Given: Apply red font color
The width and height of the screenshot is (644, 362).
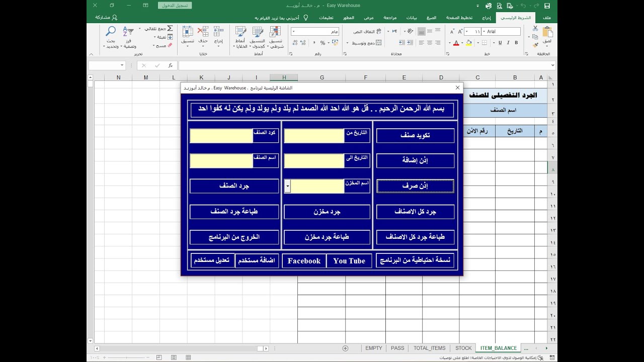Looking at the screenshot, I should tap(456, 43).
